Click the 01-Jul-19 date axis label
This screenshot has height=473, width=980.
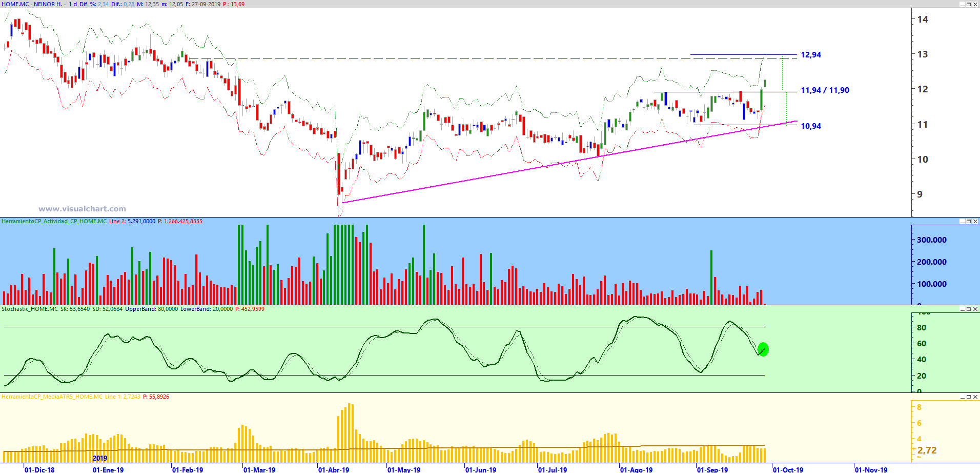pyautogui.click(x=553, y=469)
